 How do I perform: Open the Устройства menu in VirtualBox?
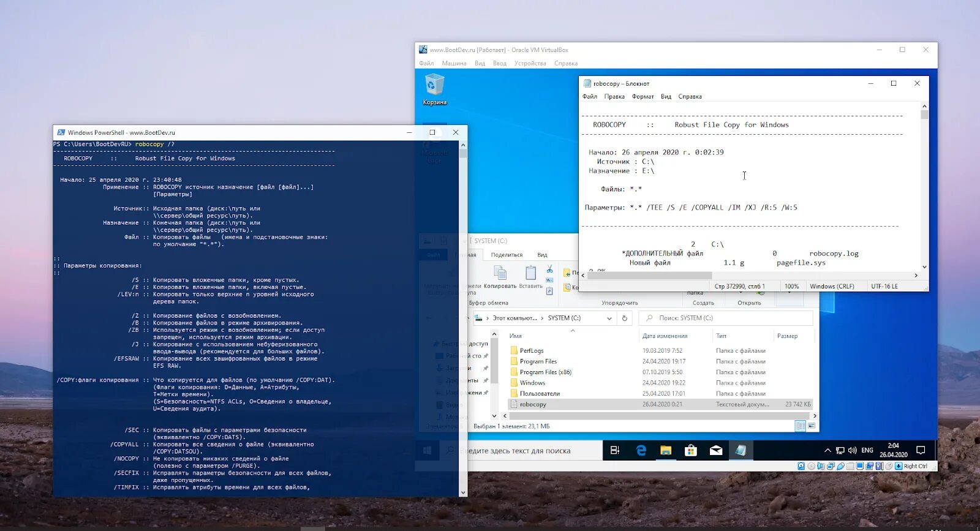530,64
